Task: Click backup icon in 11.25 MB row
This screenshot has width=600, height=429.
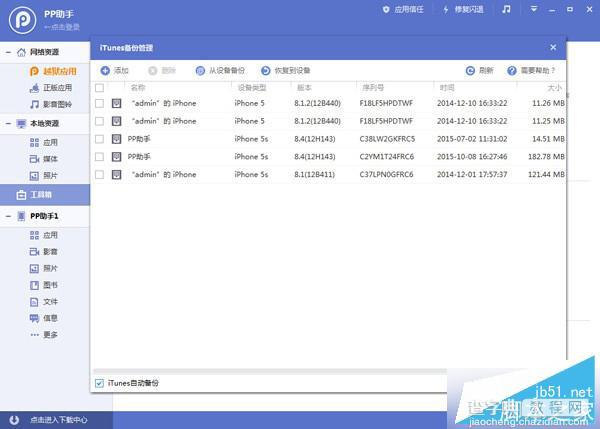Action: click(x=116, y=121)
